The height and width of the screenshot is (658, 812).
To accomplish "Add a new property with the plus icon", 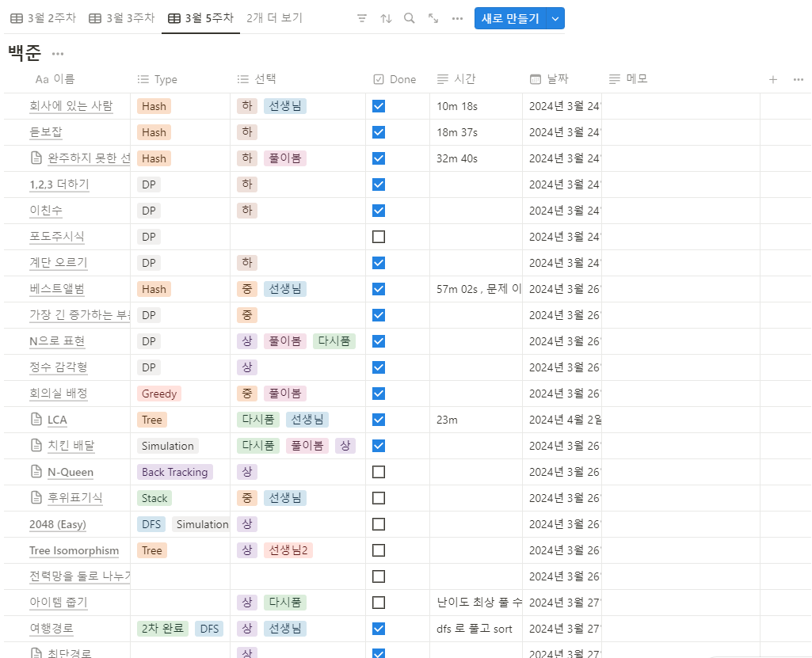I will pos(773,79).
